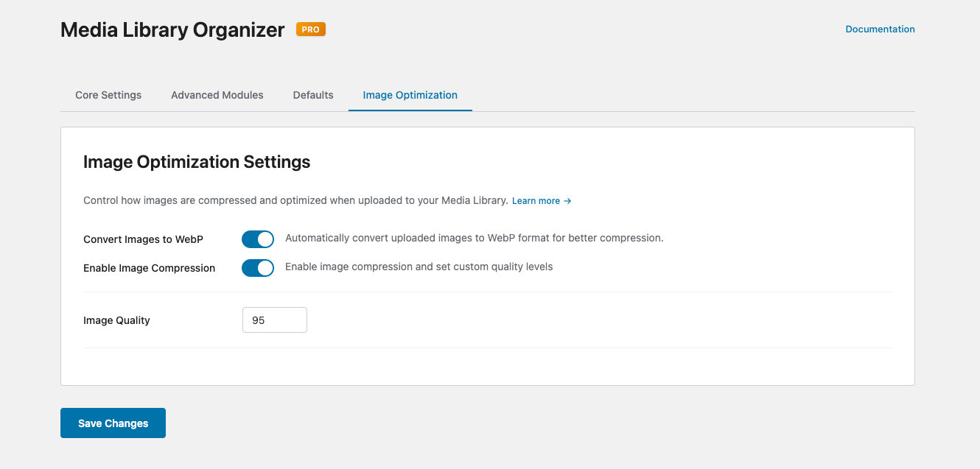This screenshot has height=469, width=980.
Task: Click the Image Quality label
Action: pyautogui.click(x=116, y=320)
